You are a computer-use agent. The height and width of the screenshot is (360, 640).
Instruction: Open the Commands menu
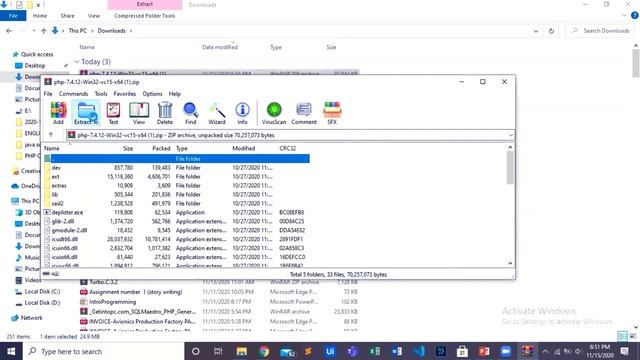click(73, 94)
